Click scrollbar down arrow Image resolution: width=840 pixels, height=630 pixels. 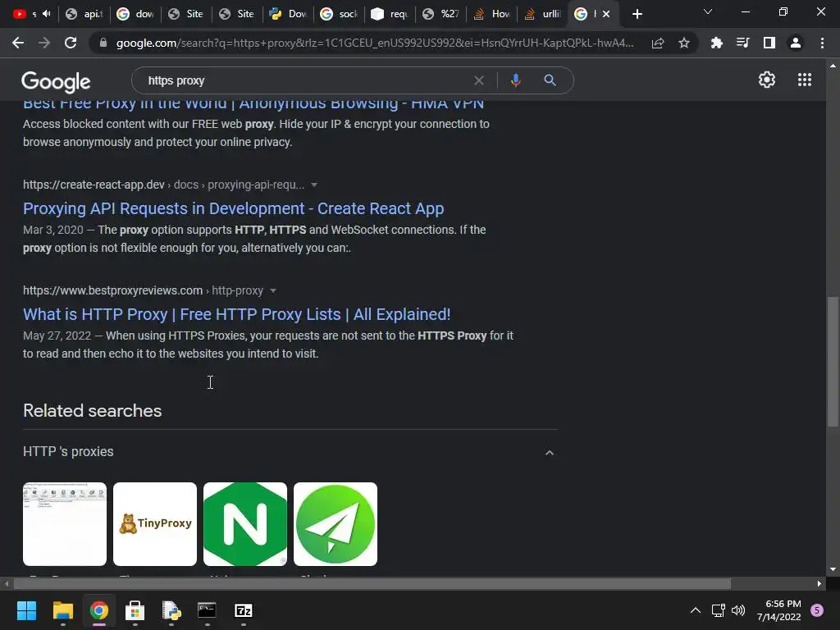point(833,569)
